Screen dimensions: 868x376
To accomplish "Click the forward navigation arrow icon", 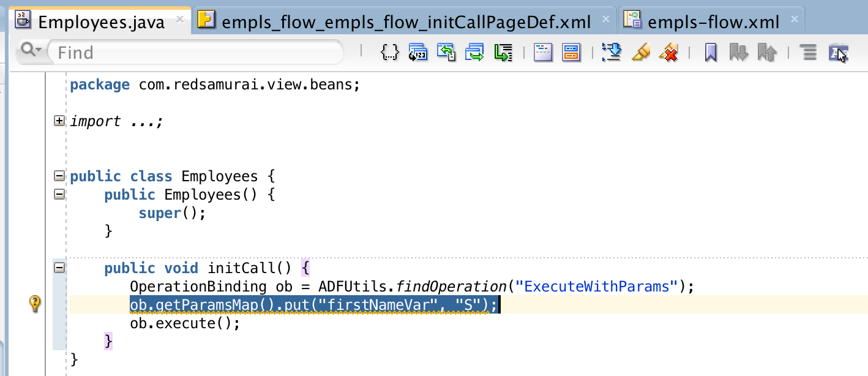I will click(x=475, y=53).
